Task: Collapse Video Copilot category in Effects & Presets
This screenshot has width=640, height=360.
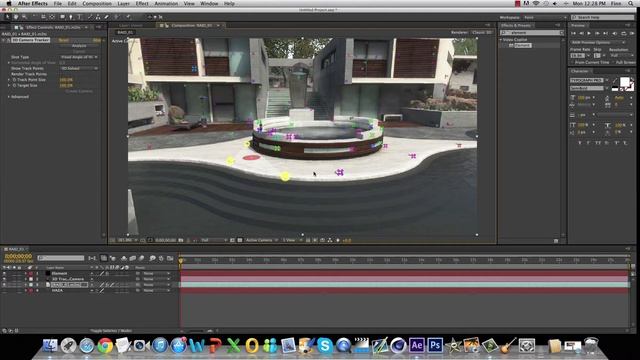Action: coord(501,40)
